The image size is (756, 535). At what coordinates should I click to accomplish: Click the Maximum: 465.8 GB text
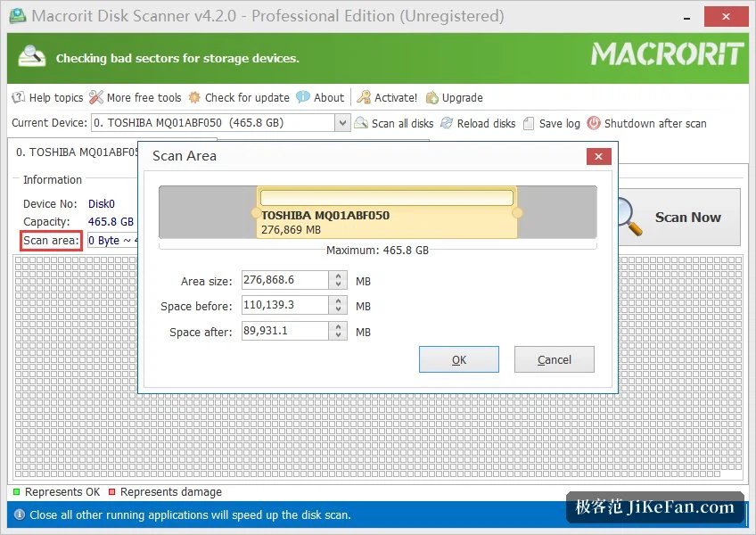pyautogui.click(x=377, y=251)
